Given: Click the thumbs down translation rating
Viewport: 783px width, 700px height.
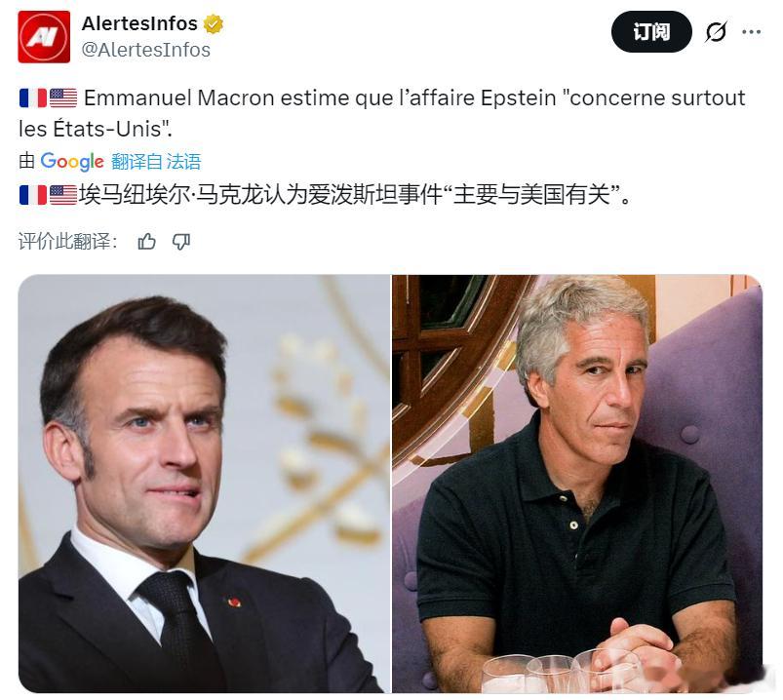Looking at the screenshot, I should [x=180, y=242].
